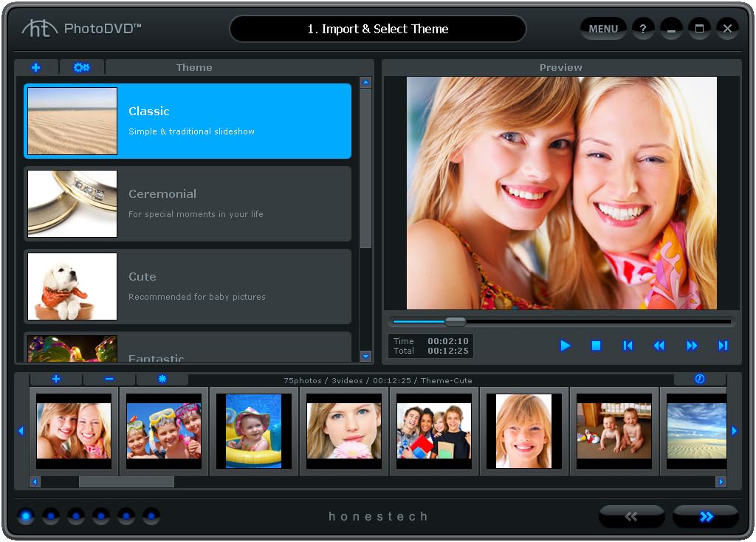Screen dimensions: 756x542
Task: Add photos with the filmstrip plus icon
Action: point(56,379)
